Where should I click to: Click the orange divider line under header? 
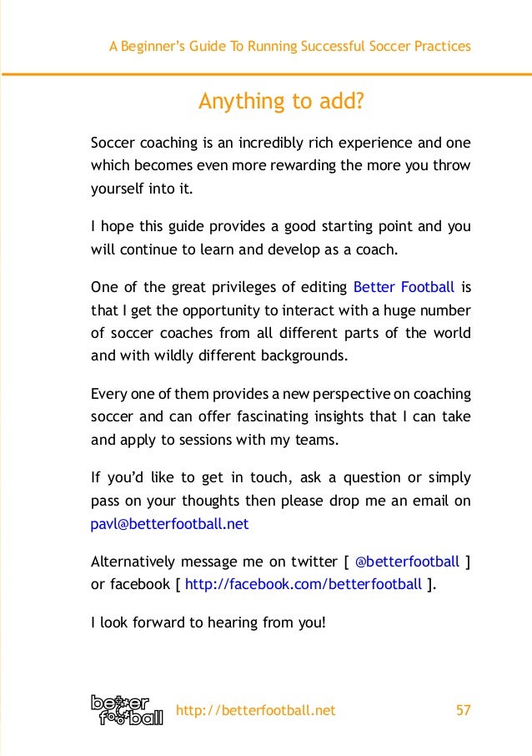tap(266, 76)
